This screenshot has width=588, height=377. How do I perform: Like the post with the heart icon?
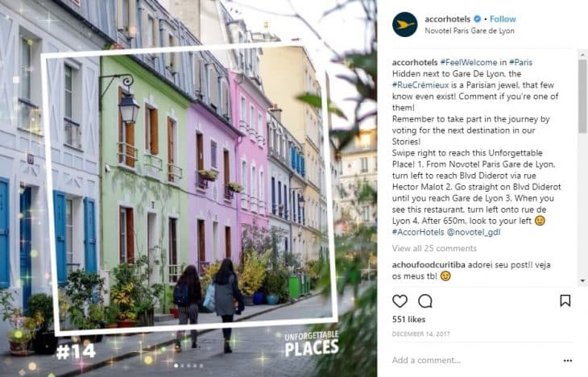tap(400, 300)
